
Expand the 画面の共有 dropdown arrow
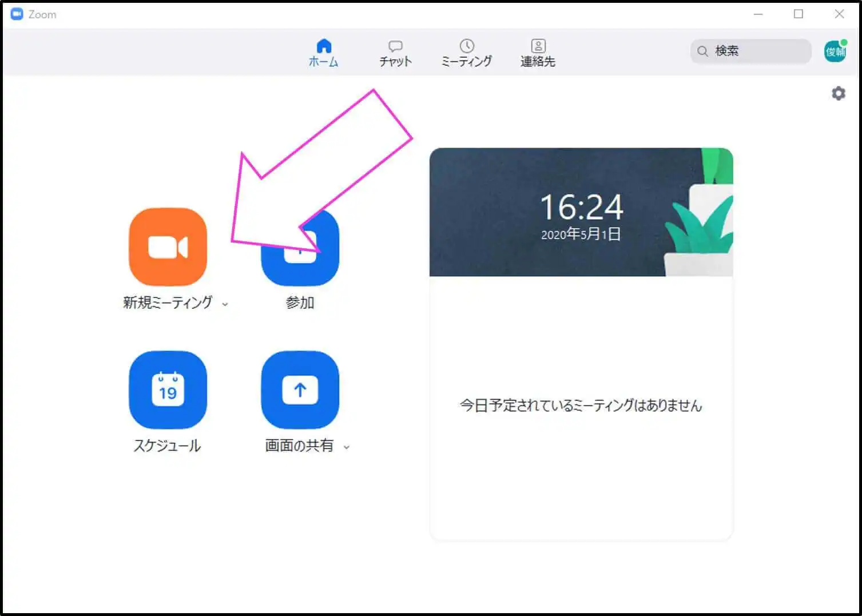(346, 447)
